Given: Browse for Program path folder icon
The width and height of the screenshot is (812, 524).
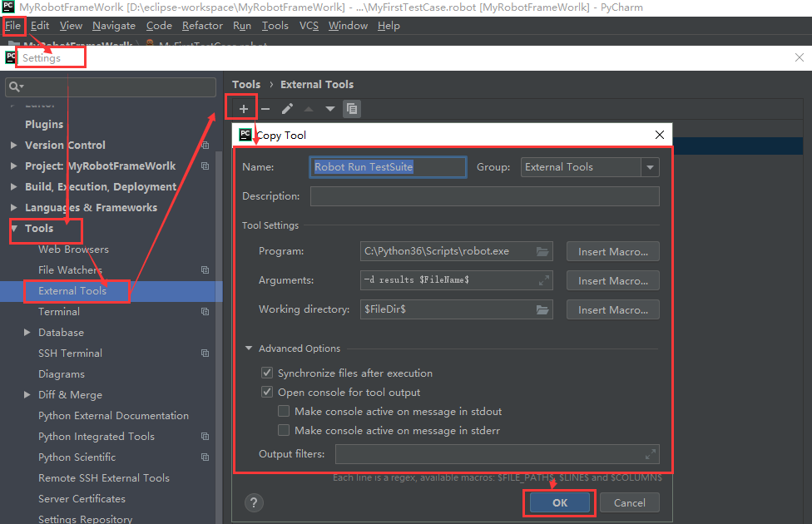Looking at the screenshot, I should coord(543,251).
